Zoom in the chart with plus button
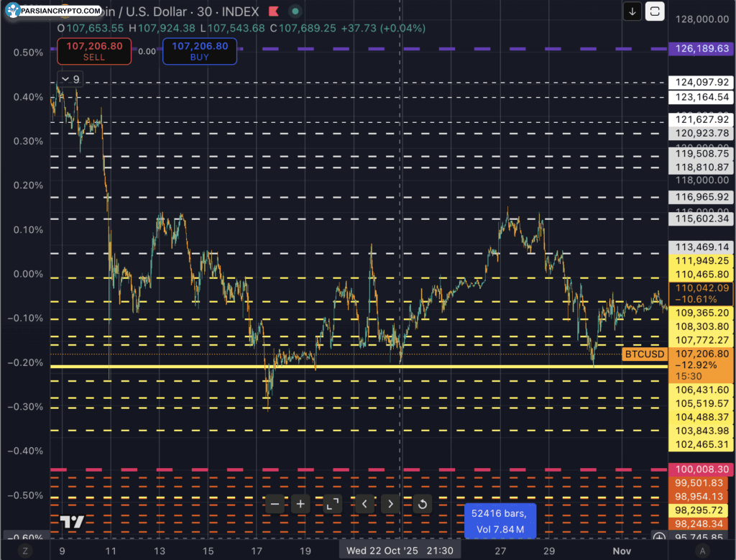Image resolution: width=736 pixels, height=560 pixels. pyautogui.click(x=300, y=504)
